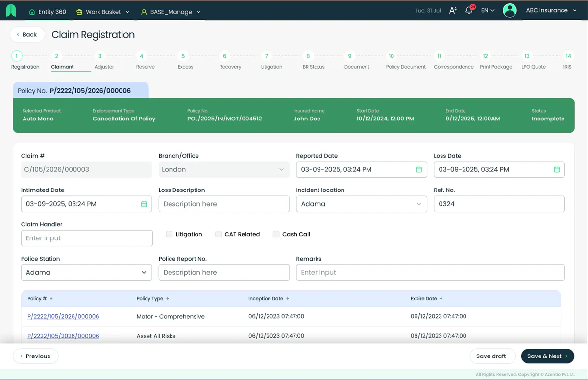Open the notifications bell icon

click(469, 10)
